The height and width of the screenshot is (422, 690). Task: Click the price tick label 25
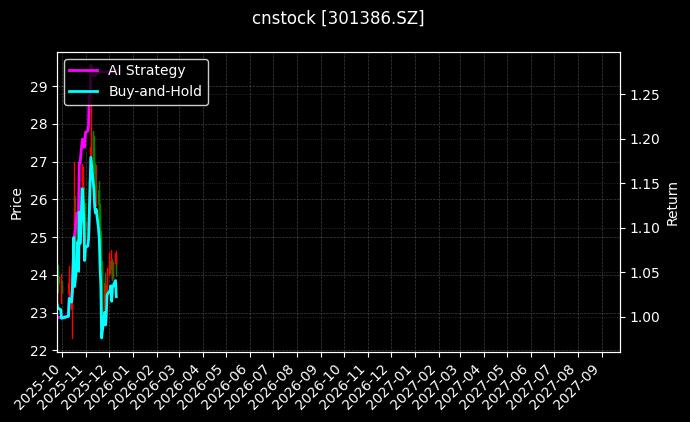tap(38, 238)
